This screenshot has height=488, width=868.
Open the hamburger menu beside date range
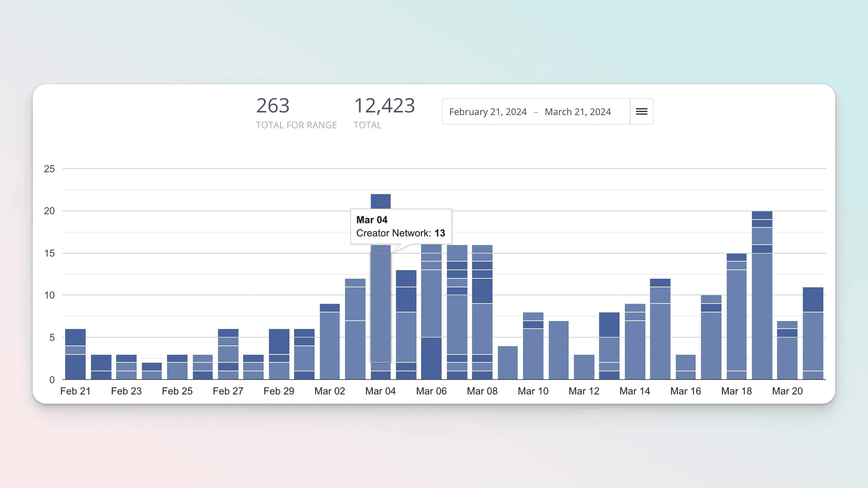(641, 111)
